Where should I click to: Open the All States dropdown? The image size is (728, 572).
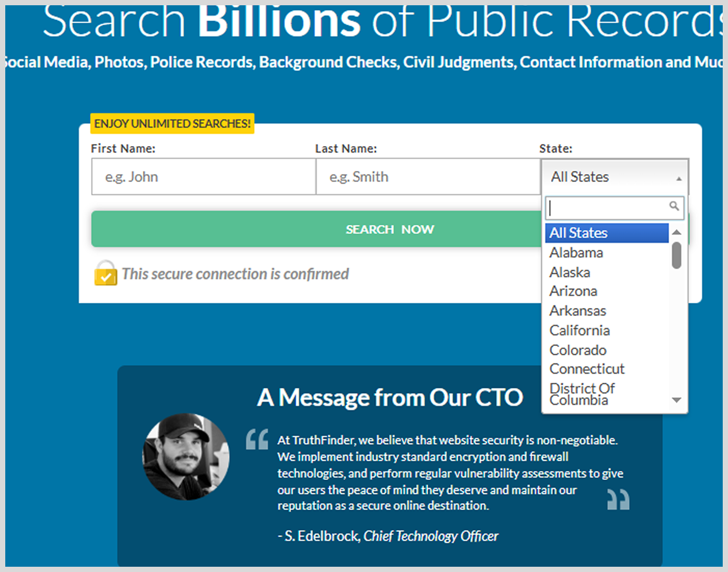click(x=614, y=177)
